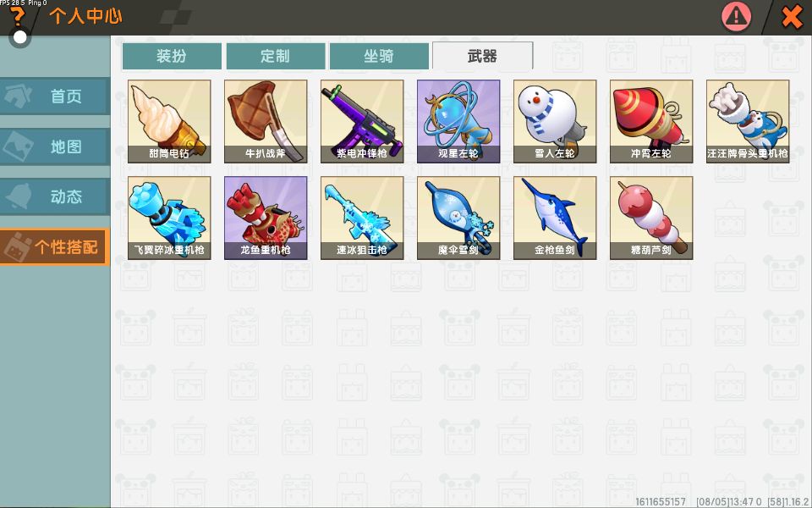Select the 速冰狙击枪 ice sniper rifle
Screen dimensions: 812x508
(362, 218)
